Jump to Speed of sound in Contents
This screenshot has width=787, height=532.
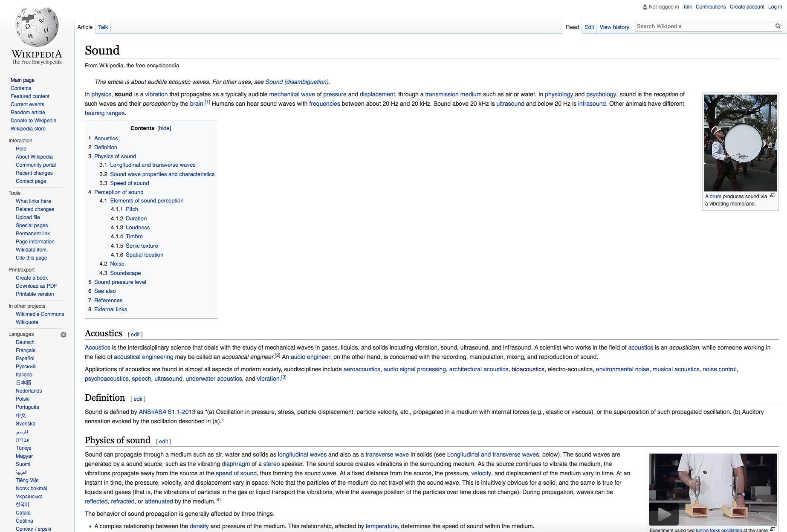pyautogui.click(x=130, y=183)
